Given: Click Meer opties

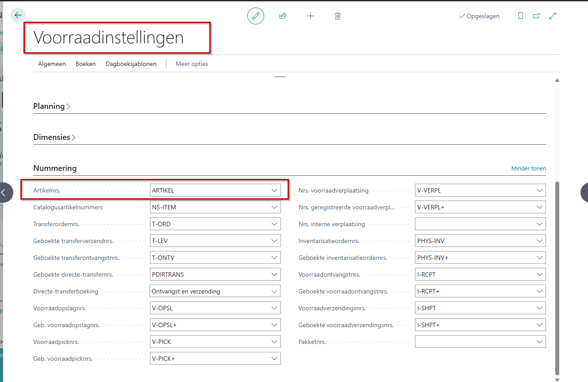Looking at the screenshot, I should (x=192, y=64).
